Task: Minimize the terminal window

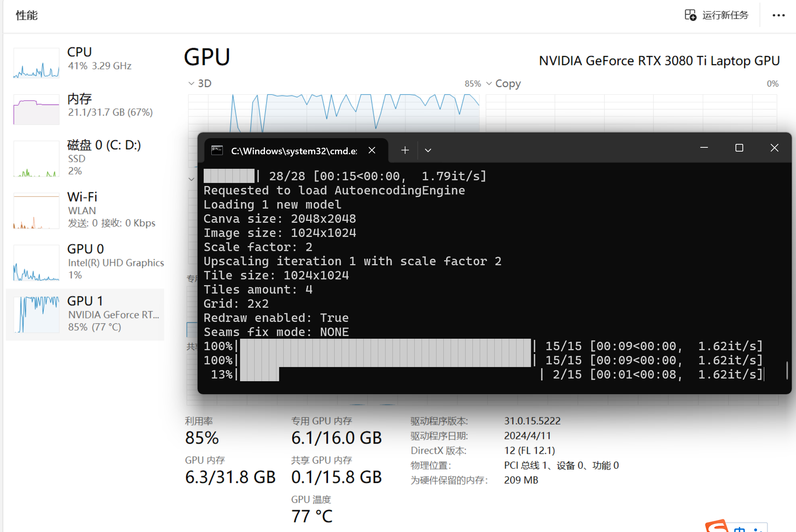Action: click(x=704, y=148)
